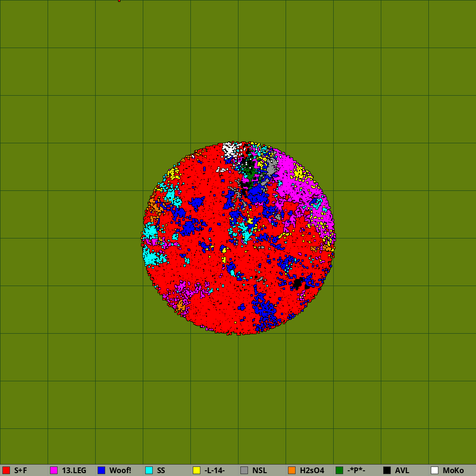The height and width of the screenshot is (476, 476).
Task: Click the black AVL legend swatch
Action: point(387,470)
